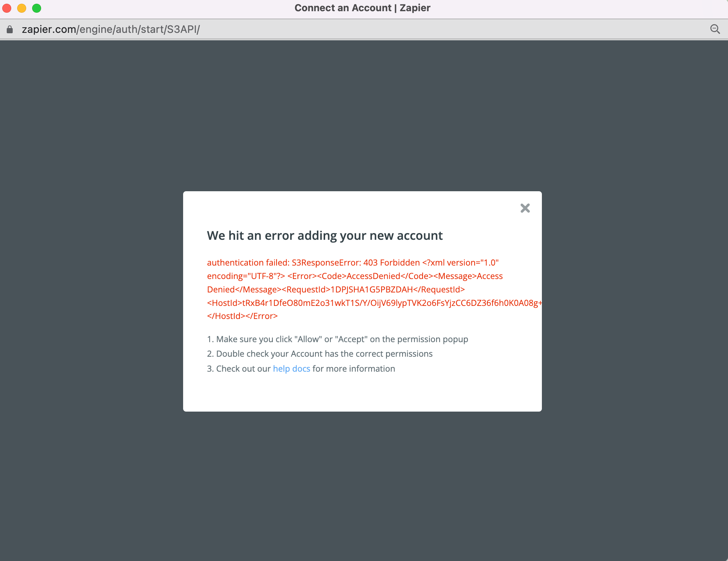728x561 pixels.
Task: Click the 'We hit an error adding your new account' heading
Action: click(325, 236)
